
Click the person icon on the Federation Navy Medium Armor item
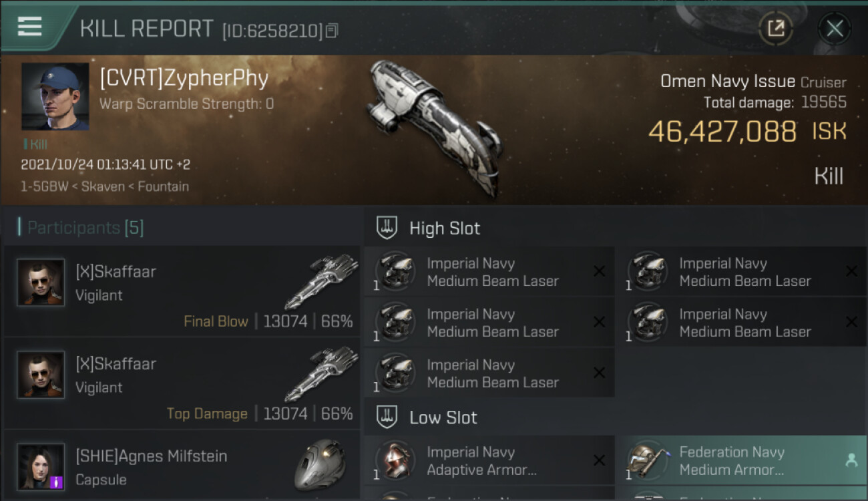coord(851,460)
